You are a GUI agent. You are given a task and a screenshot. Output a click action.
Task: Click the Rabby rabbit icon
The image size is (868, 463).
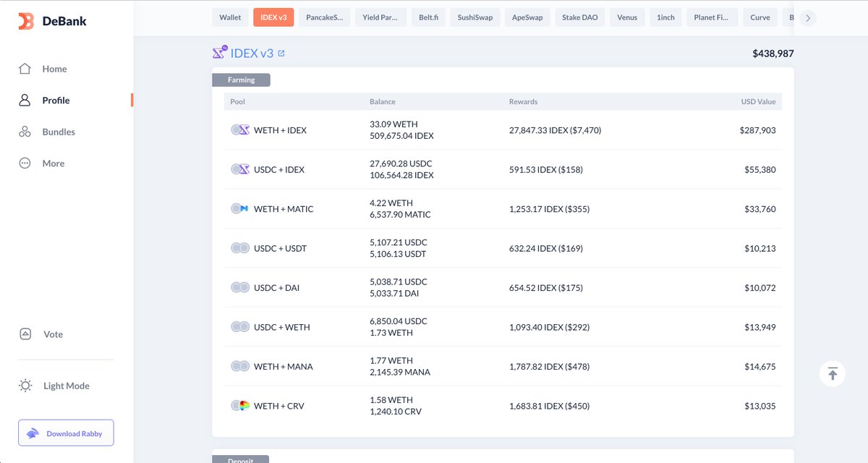coord(33,433)
